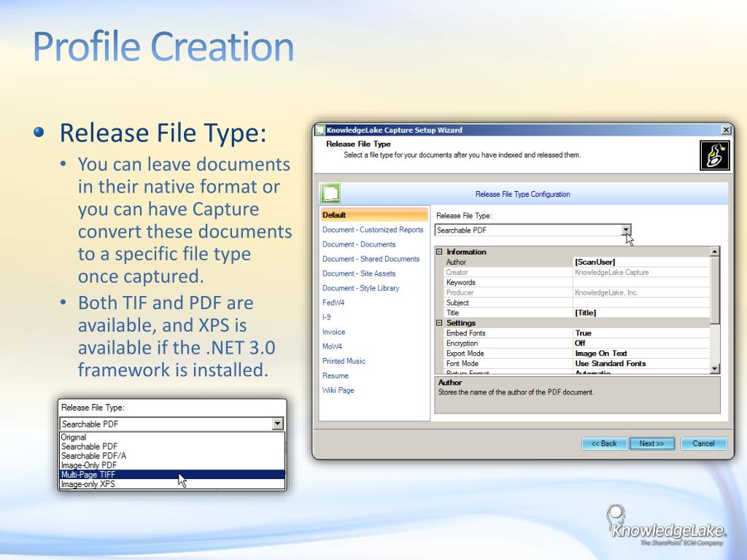The width and height of the screenshot is (747, 560).
Task: Click the wizard logo icon in the header
Action: [715, 155]
